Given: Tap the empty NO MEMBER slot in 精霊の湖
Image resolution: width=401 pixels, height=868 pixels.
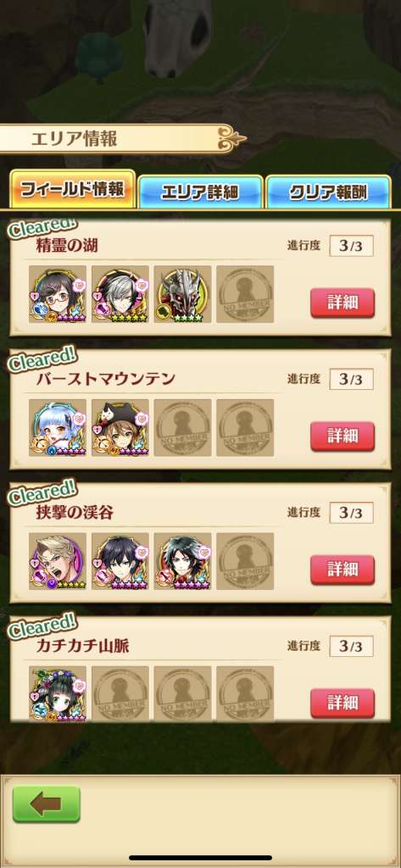Looking at the screenshot, I should click(245, 294).
